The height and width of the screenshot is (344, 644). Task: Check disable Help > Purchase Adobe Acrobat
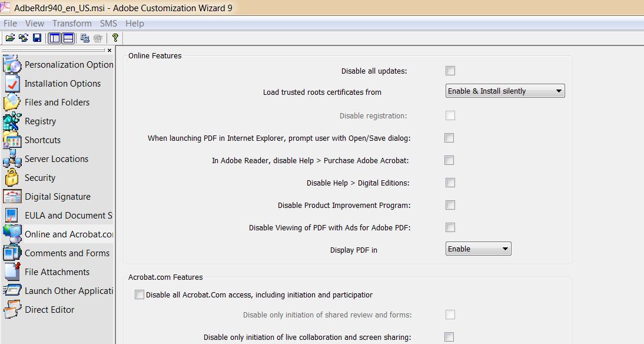449,160
